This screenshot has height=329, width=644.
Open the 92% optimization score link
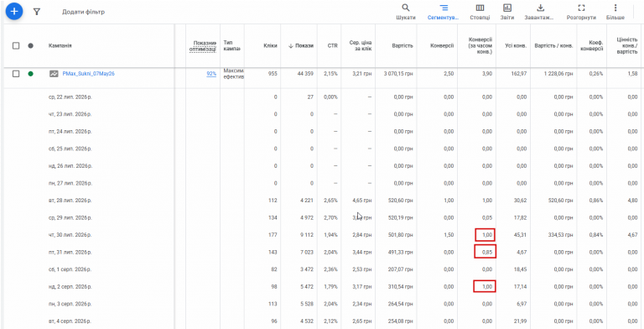click(x=211, y=74)
